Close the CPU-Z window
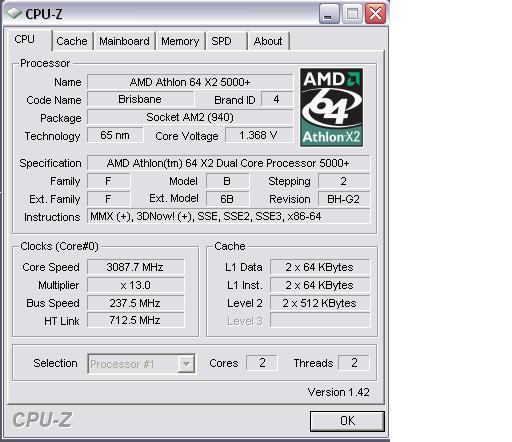Image resolution: width=512 pixels, height=442 pixels. 375,13
